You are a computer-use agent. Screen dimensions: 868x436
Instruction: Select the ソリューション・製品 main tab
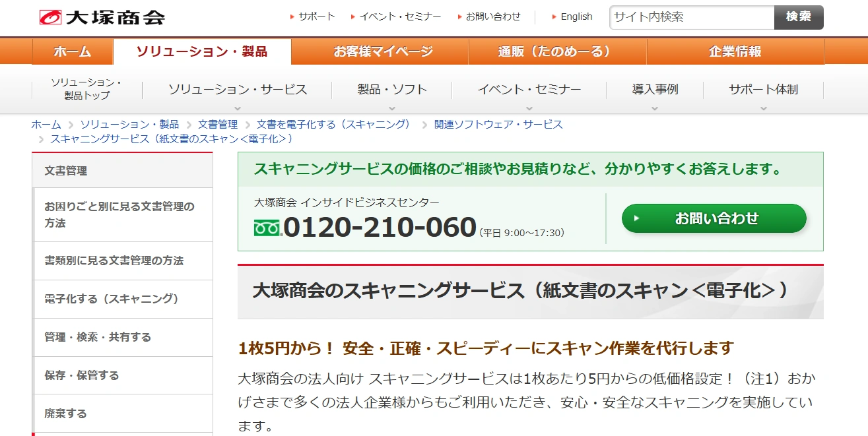click(x=202, y=51)
